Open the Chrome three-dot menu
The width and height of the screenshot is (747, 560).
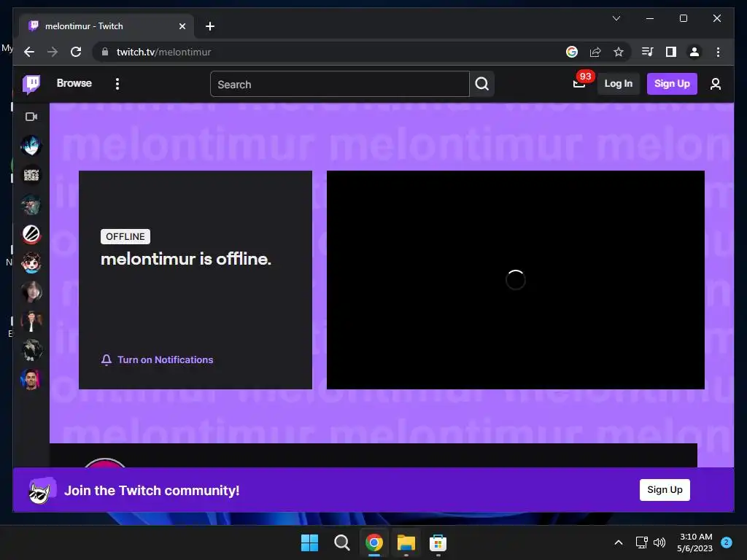tap(718, 52)
